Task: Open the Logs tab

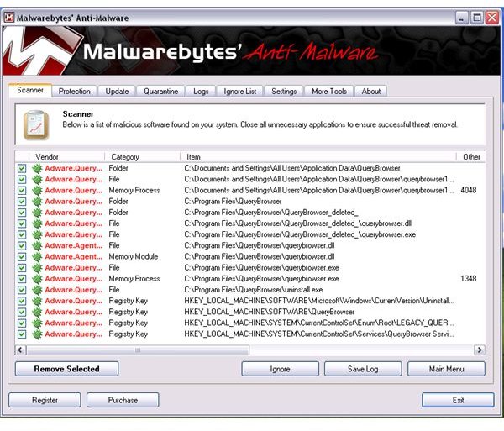Action: click(x=201, y=92)
